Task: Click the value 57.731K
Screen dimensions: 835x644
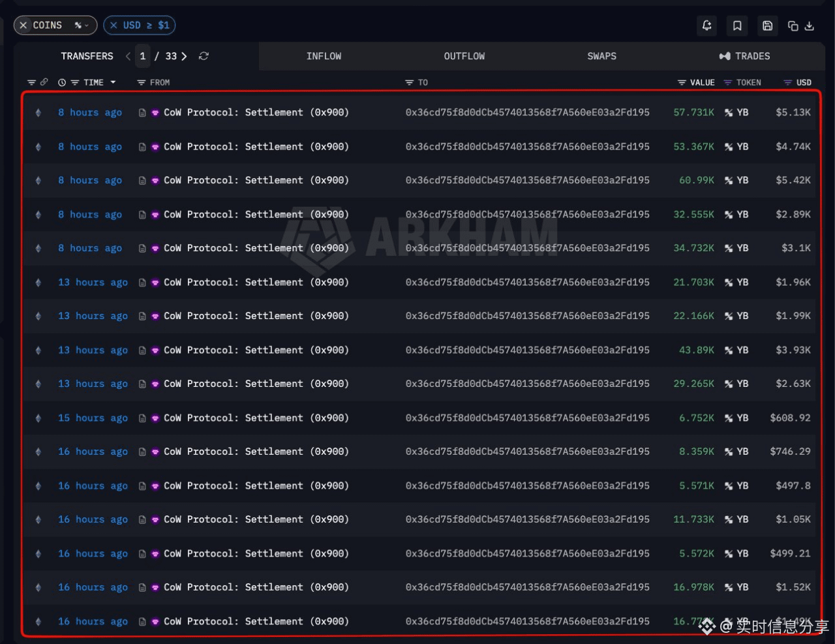Action: click(x=693, y=112)
